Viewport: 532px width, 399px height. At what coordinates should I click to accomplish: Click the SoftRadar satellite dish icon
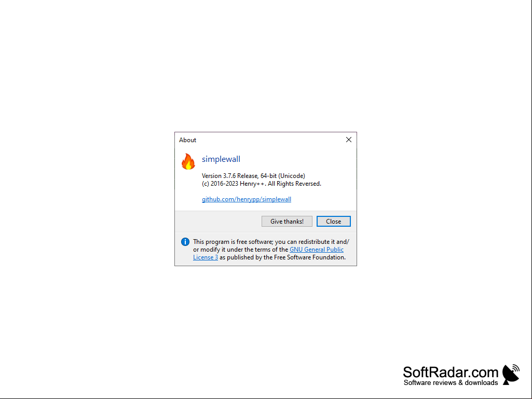click(511, 375)
